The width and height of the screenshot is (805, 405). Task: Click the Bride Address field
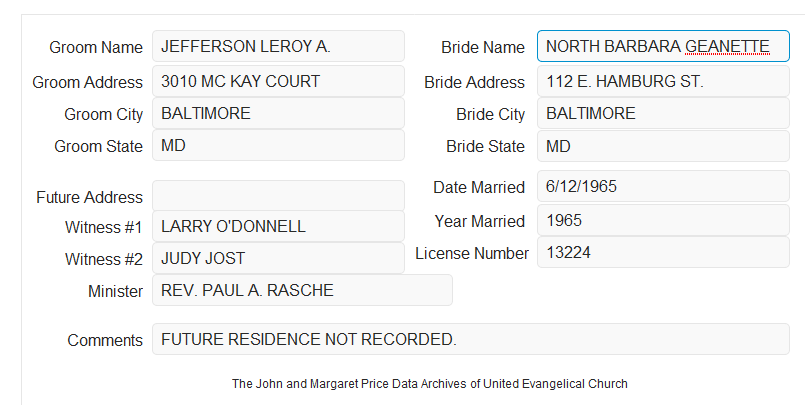tap(663, 81)
